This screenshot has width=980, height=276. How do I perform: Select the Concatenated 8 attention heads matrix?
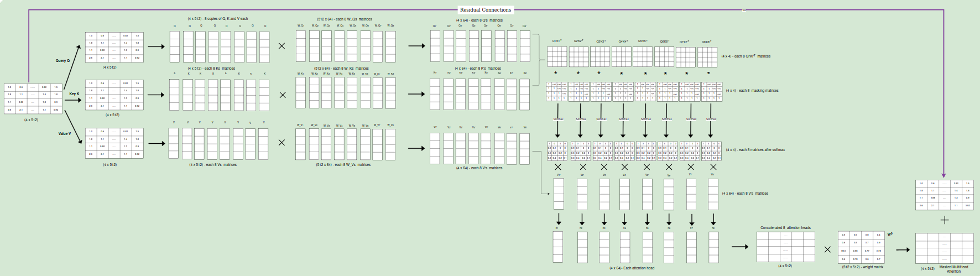pyautogui.click(x=785, y=247)
